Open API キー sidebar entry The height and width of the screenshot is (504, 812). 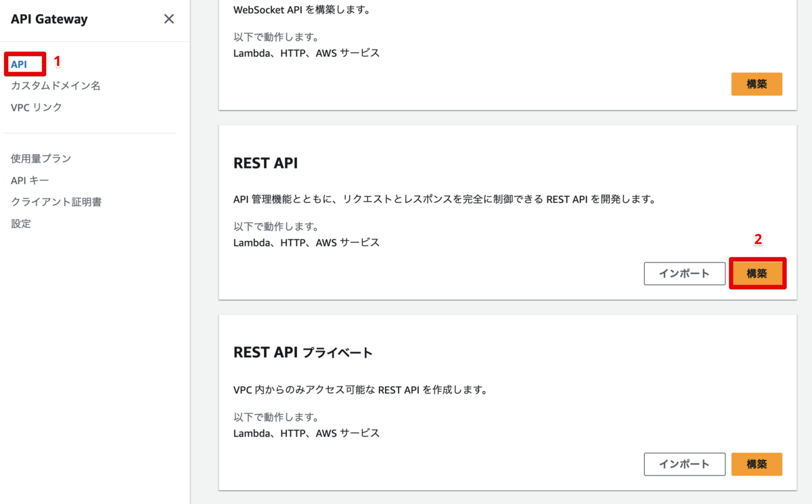click(x=30, y=180)
